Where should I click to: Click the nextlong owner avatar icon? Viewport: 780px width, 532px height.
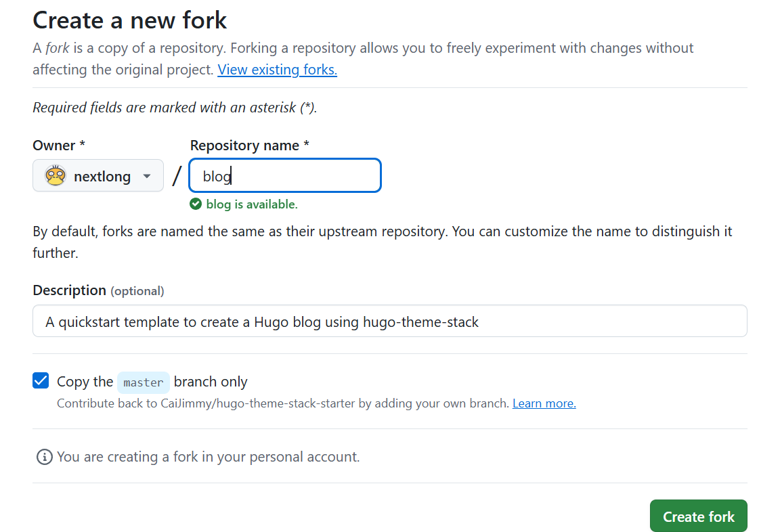click(56, 176)
